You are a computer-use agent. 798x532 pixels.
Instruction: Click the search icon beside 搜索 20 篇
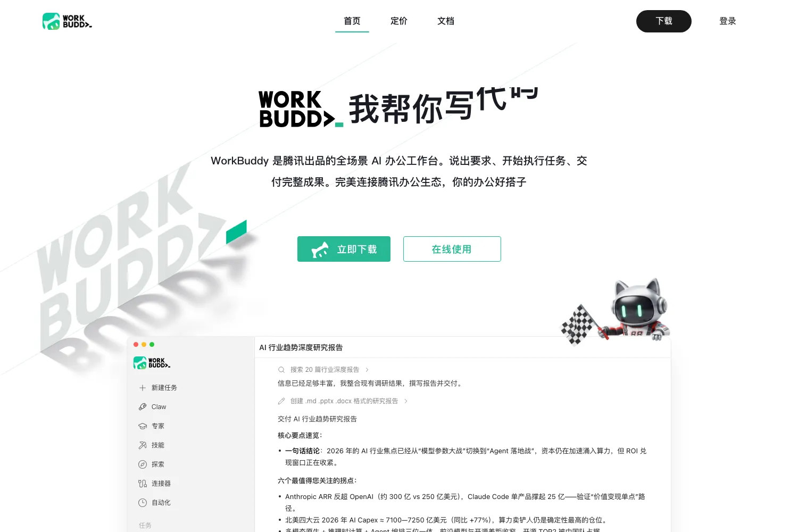click(281, 370)
